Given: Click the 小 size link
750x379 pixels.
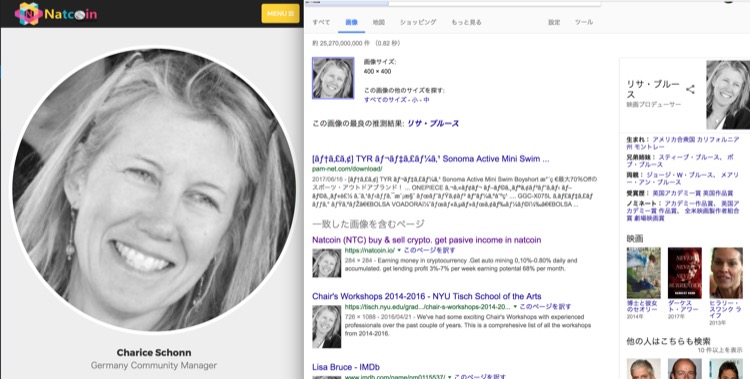Looking at the screenshot, I should pyautogui.click(x=414, y=100).
